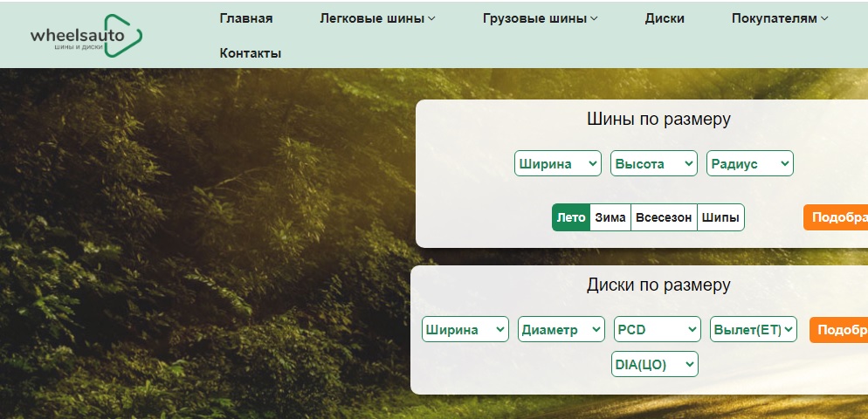Click Подобрать button for wheels
This screenshot has width=868, height=419.
[x=838, y=330]
